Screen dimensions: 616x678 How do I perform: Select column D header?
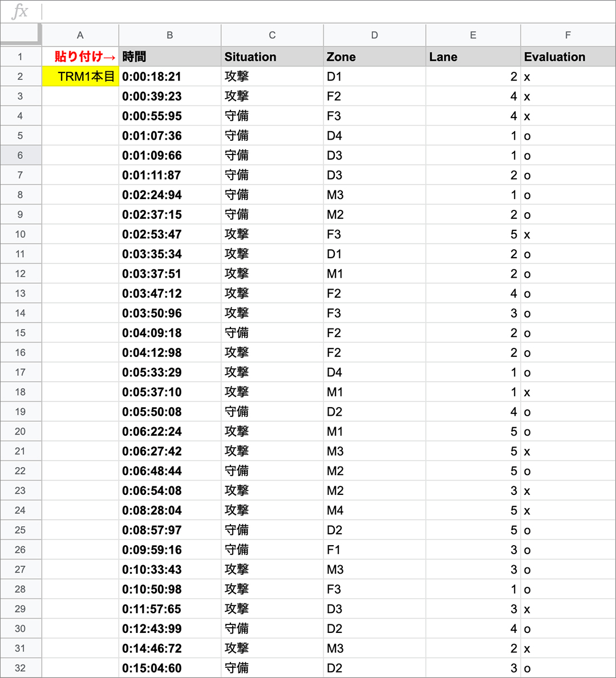[374, 35]
